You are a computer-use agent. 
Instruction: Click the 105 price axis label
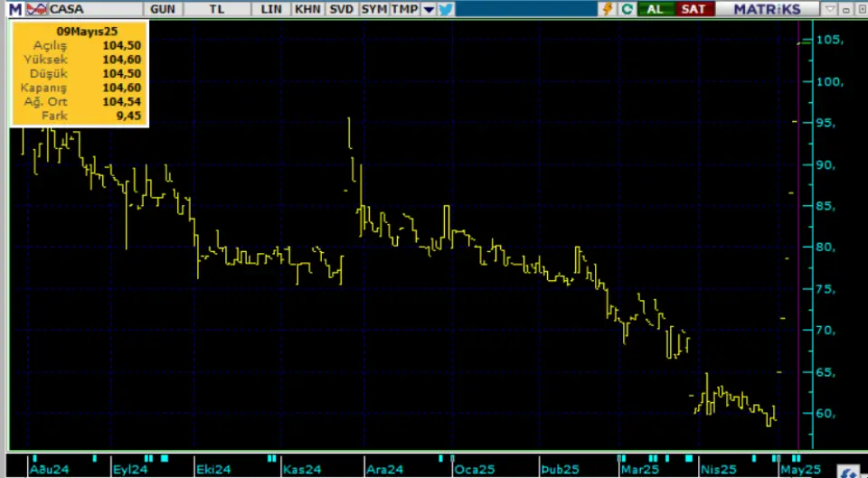[x=830, y=40]
